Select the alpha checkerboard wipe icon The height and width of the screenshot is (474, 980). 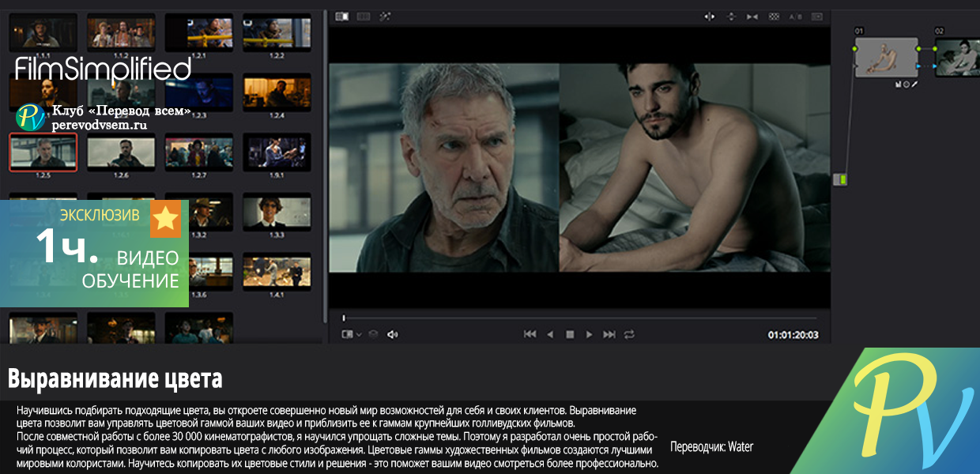(774, 16)
